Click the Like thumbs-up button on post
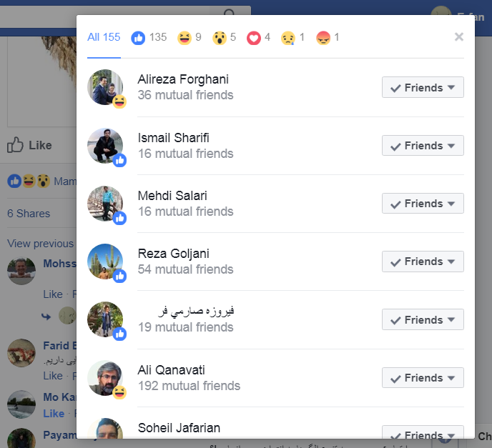Image resolution: width=492 pixels, height=448 pixels. 29,145
